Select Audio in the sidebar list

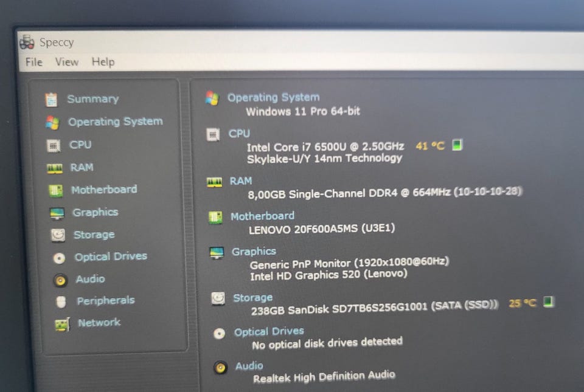[x=91, y=279]
